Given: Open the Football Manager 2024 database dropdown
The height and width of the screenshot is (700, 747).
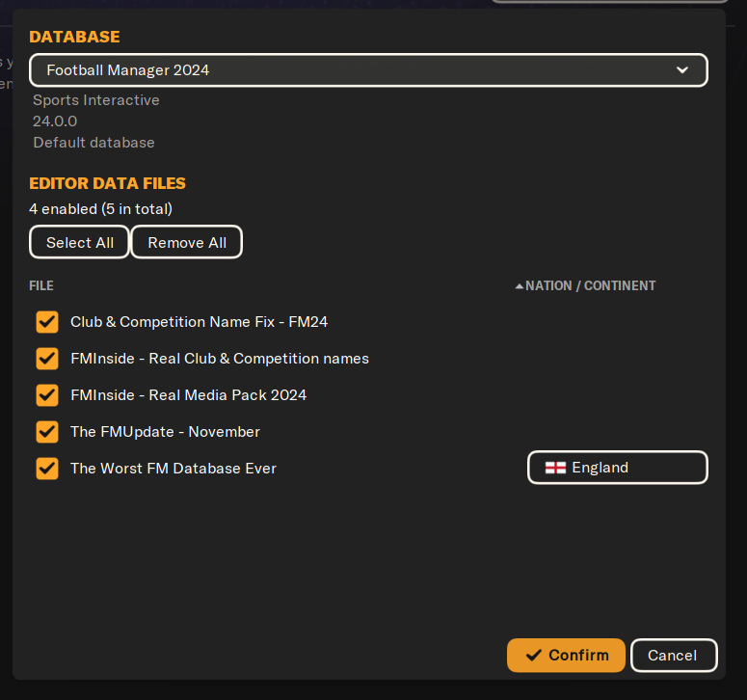Looking at the screenshot, I should pos(368,70).
